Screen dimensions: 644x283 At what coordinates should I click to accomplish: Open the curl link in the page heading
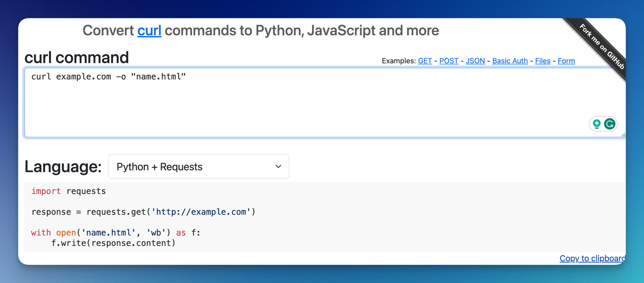tap(149, 31)
